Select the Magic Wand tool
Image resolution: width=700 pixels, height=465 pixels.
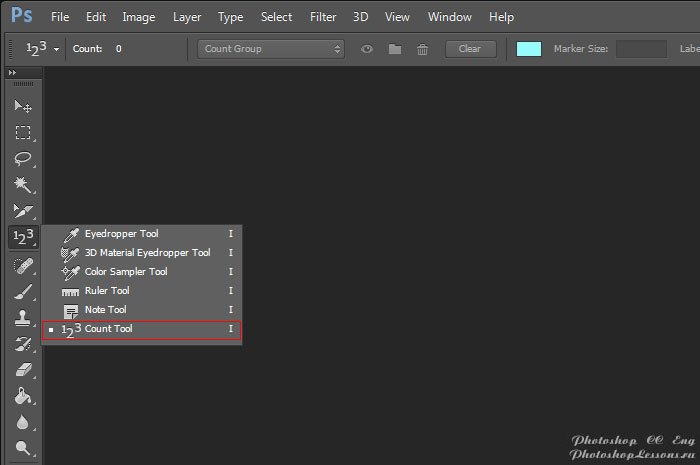(x=22, y=185)
